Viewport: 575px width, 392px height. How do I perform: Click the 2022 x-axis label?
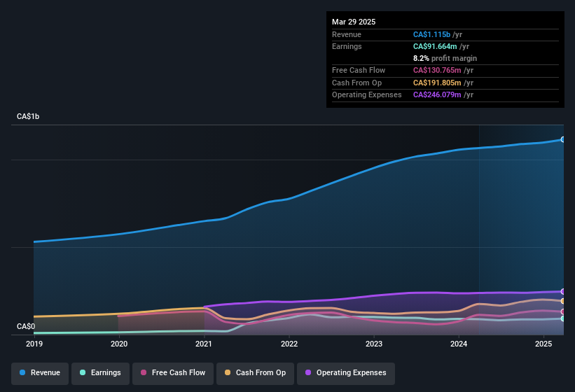point(289,344)
